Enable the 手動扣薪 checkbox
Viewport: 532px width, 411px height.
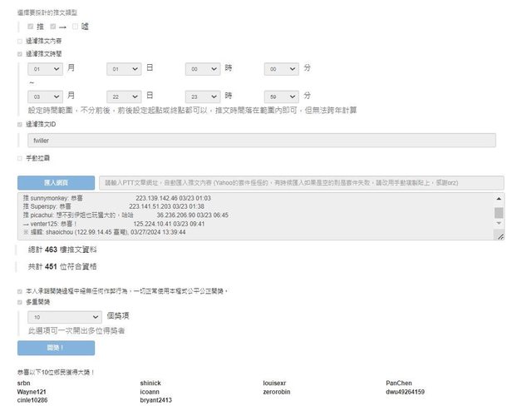20,157
